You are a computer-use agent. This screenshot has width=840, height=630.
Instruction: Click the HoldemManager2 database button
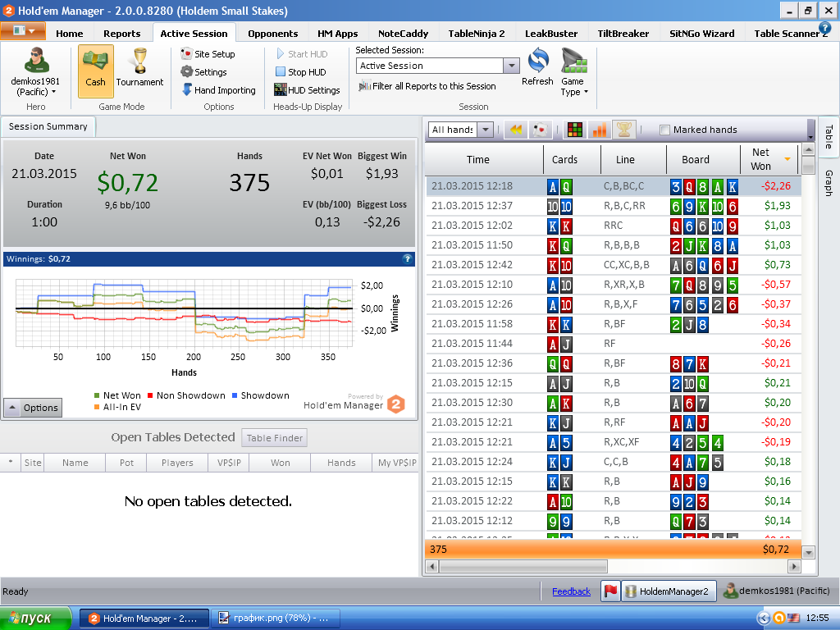click(668, 591)
